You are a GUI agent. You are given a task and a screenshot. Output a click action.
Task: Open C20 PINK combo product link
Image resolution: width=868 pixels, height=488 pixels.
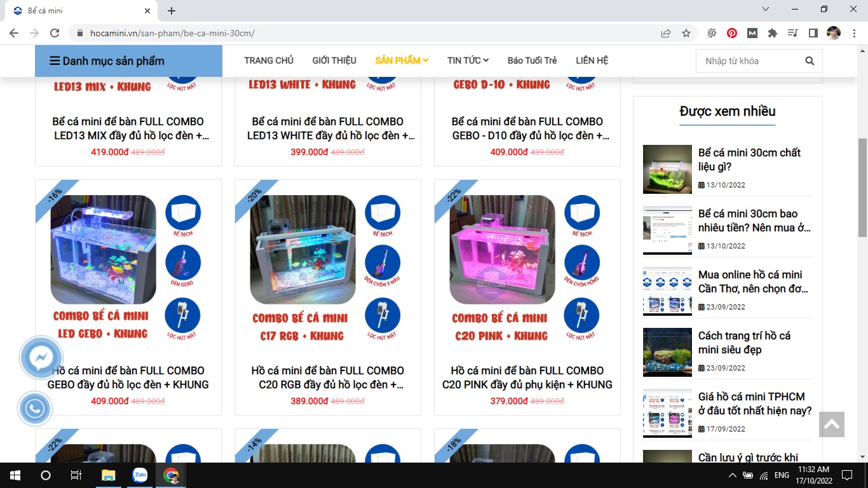click(x=527, y=377)
